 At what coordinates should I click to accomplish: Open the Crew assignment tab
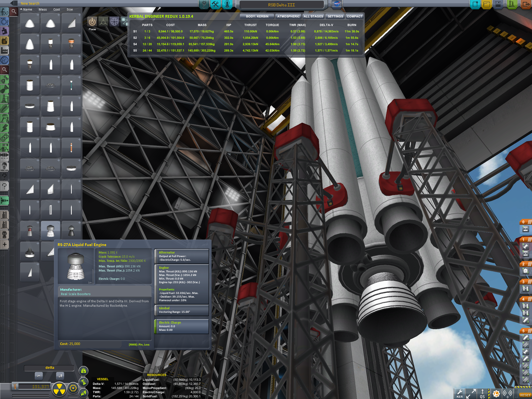(227, 4)
